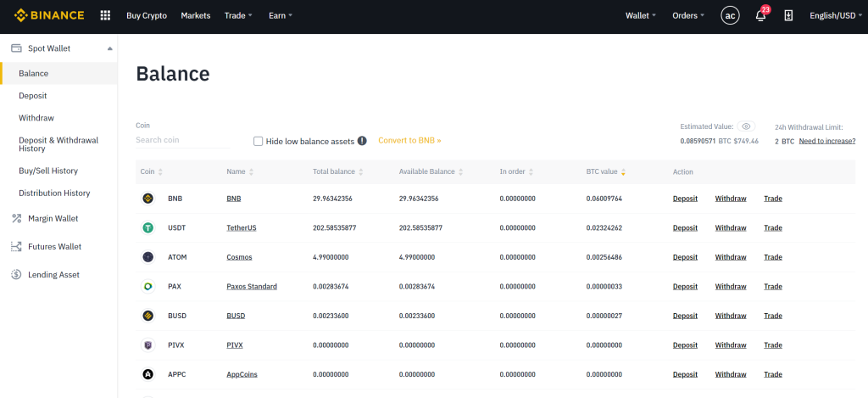Click the download app icon
Image resolution: width=868 pixels, height=398 pixels.
point(789,15)
